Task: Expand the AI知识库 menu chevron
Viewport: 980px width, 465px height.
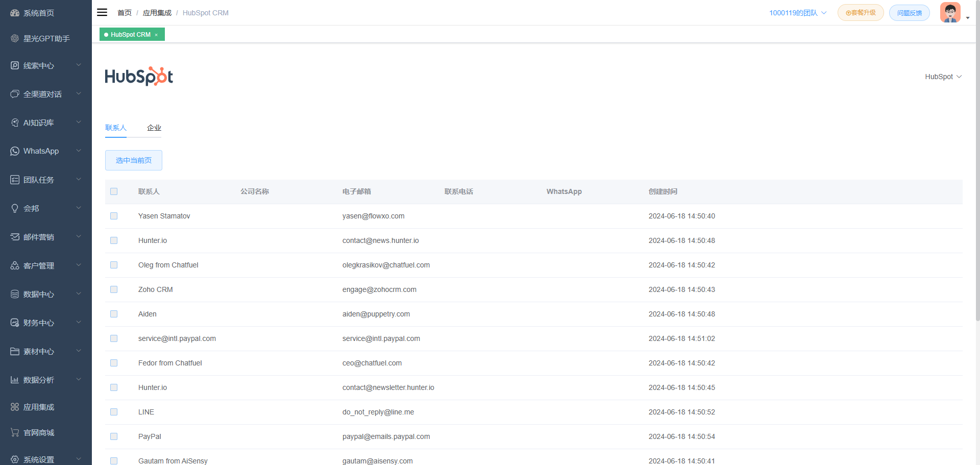Action: [79, 122]
